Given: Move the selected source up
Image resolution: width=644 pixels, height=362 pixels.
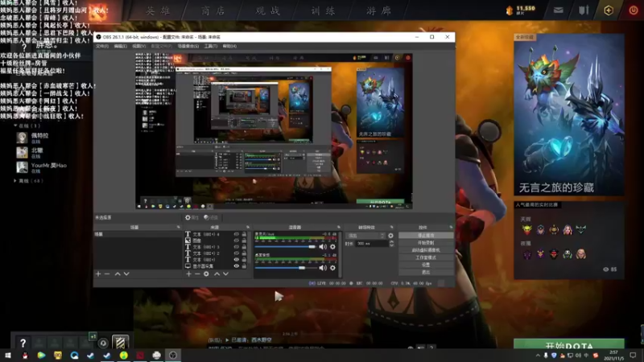Looking at the screenshot, I should pyautogui.click(x=217, y=274).
